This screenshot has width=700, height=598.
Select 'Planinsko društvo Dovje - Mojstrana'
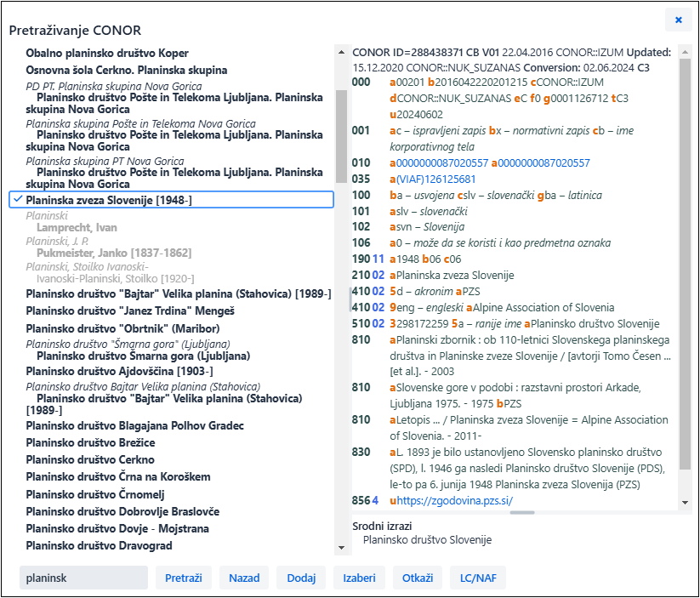117,528
